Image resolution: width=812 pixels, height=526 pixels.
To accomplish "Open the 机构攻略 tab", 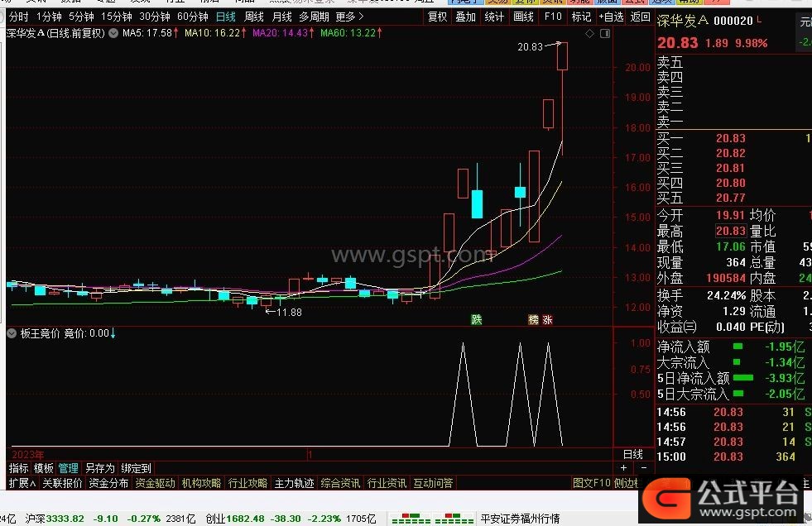I will [201, 483].
